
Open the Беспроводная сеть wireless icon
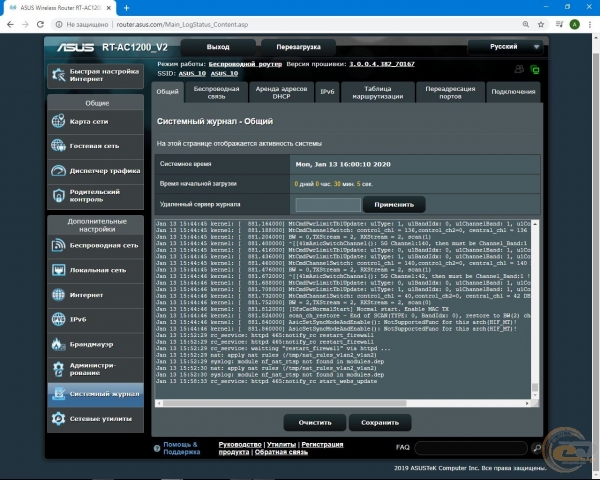pos(59,245)
